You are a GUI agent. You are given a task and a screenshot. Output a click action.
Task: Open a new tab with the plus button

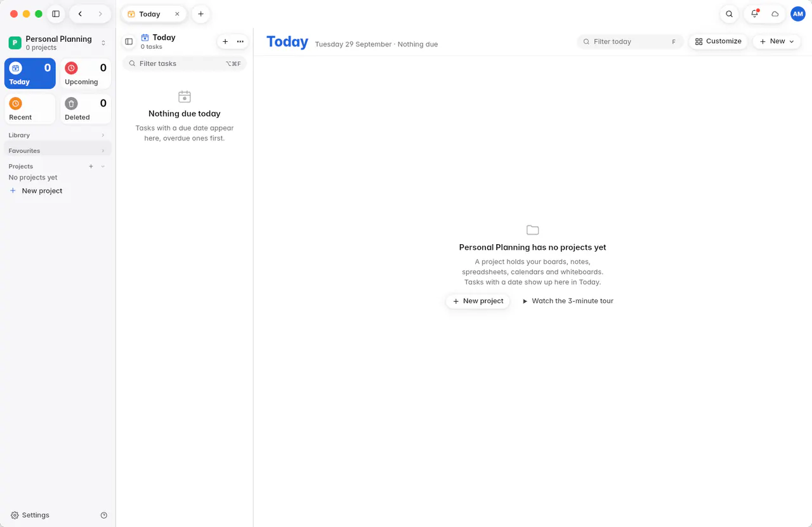[200, 14]
